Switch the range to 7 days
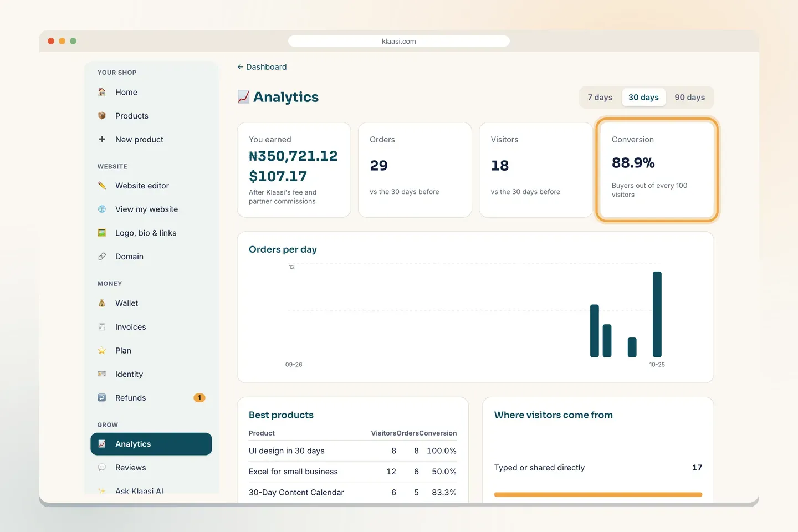The width and height of the screenshot is (798, 532). coord(600,98)
